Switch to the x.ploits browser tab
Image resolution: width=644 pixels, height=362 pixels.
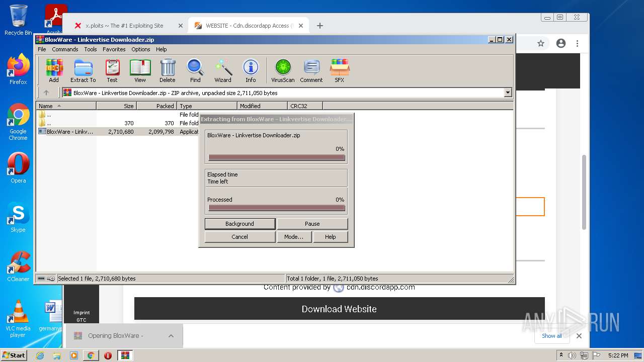[124, 26]
